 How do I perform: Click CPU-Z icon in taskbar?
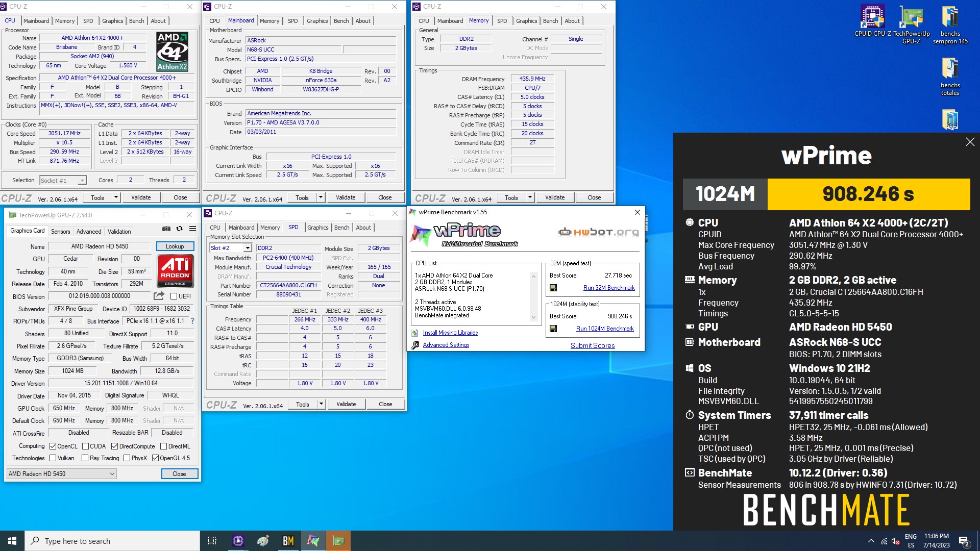[238, 541]
